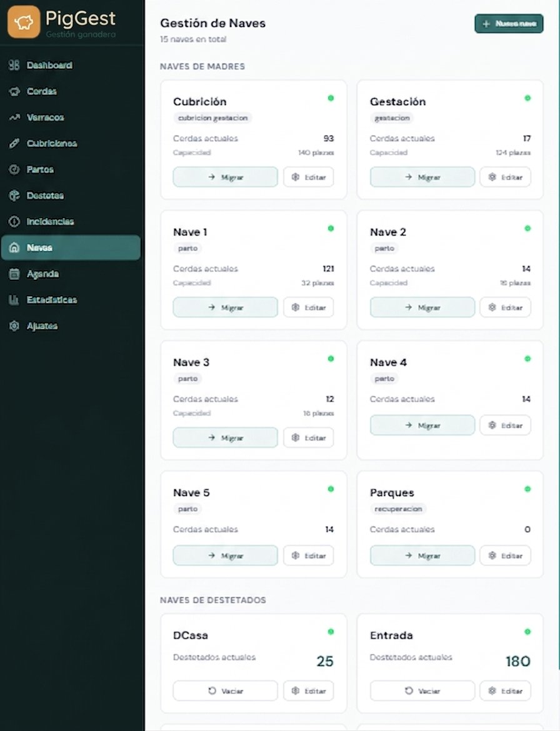Viewport: 560px width, 731px height.
Task: Select the trend icon next to Verracos
Action: pos(14,117)
